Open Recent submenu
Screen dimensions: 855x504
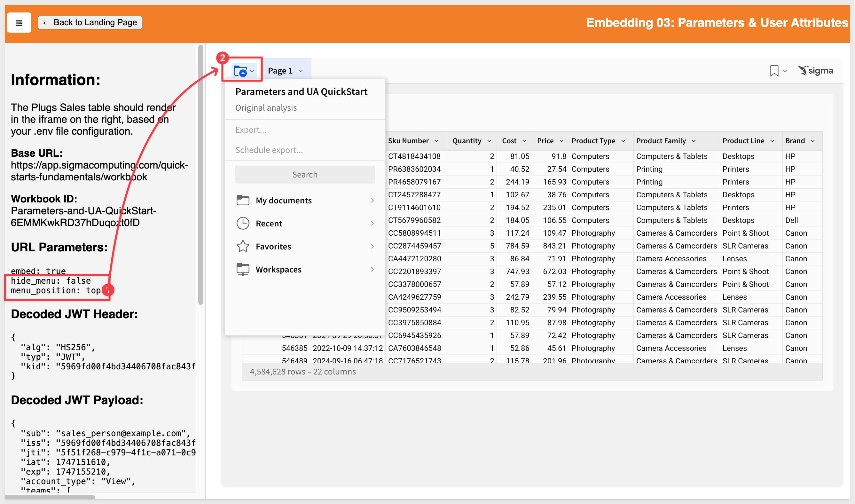pyautogui.click(x=305, y=224)
